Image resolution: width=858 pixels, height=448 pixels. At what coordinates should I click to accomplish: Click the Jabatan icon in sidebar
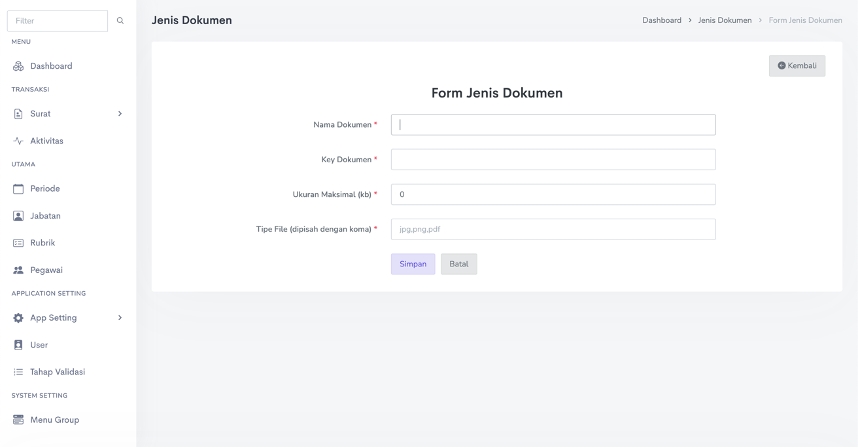[18, 216]
